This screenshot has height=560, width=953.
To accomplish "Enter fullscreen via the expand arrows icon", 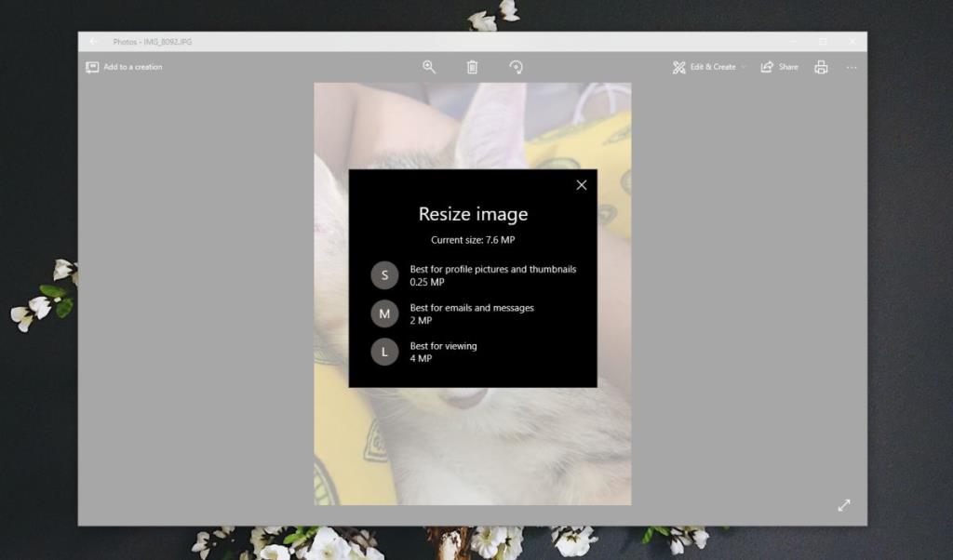I will [844, 505].
